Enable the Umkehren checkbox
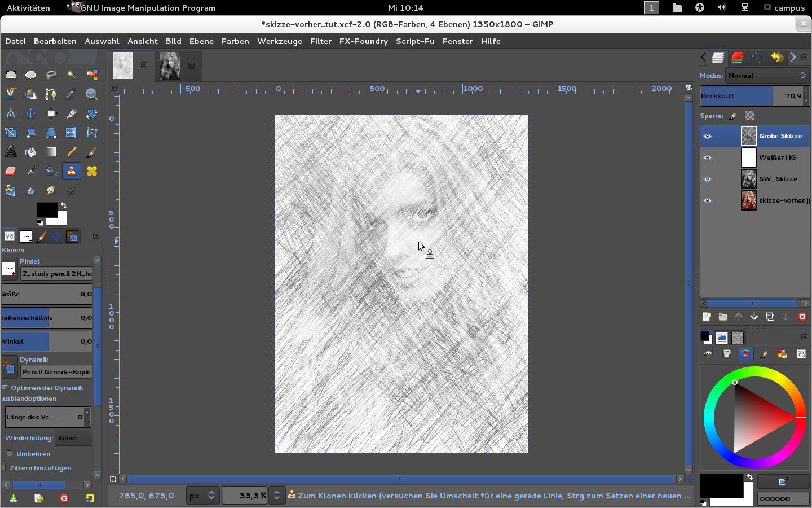This screenshot has height=508, width=812. pos(10,453)
